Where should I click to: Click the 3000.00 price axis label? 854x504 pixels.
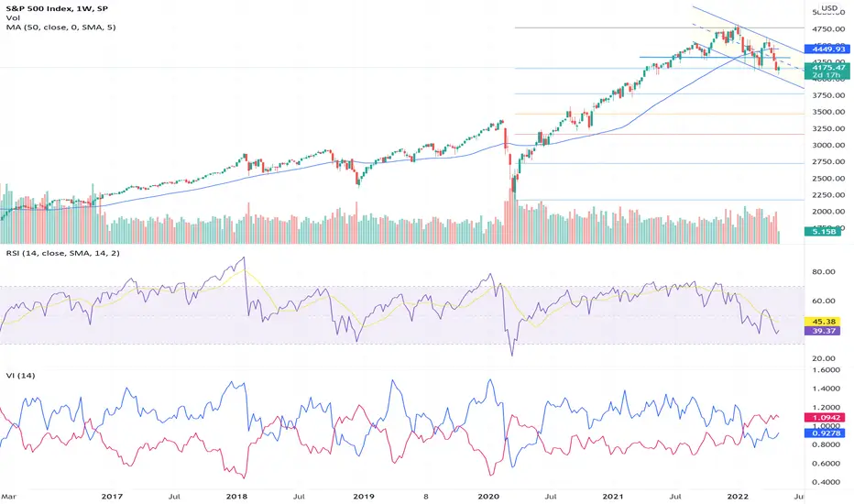[828, 145]
